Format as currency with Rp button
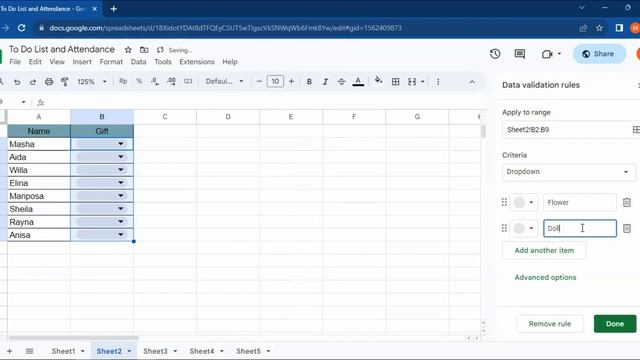This screenshot has height=360, width=640. (123, 81)
